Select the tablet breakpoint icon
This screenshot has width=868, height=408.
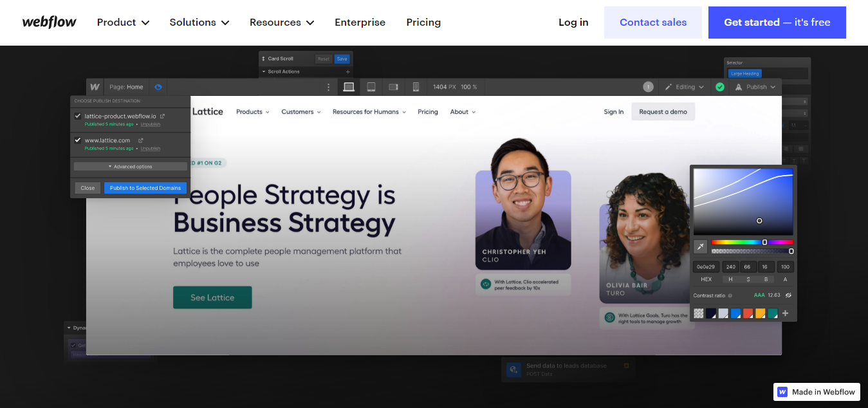pos(371,87)
